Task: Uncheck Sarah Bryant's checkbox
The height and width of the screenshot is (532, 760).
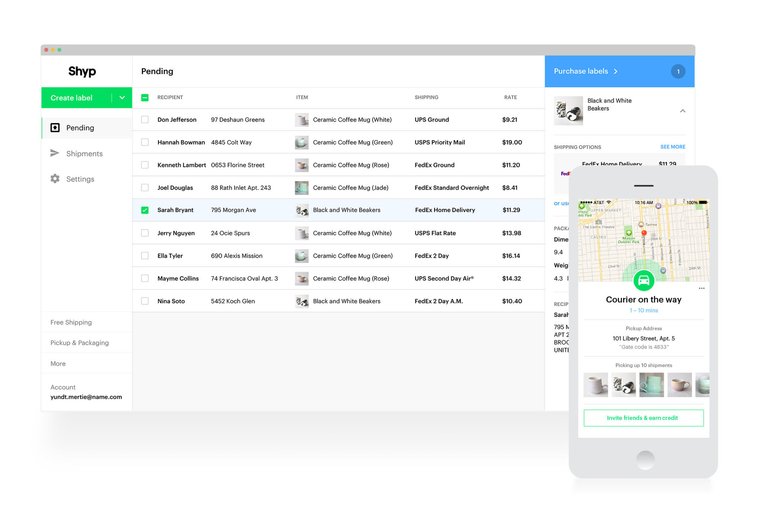Action: pyautogui.click(x=145, y=210)
